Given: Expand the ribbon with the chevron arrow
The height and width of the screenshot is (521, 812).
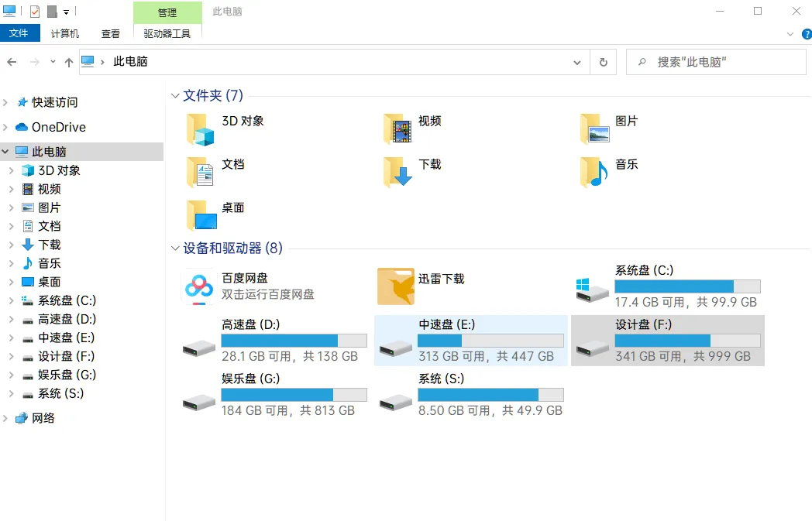Looking at the screenshot, I should click(790, 33).
